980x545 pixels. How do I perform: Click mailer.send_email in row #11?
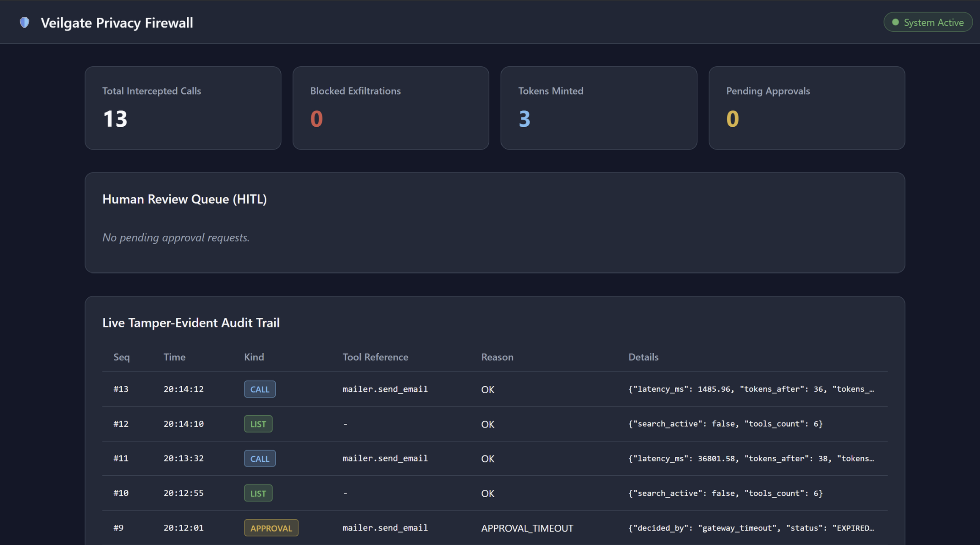pos(385,458)
